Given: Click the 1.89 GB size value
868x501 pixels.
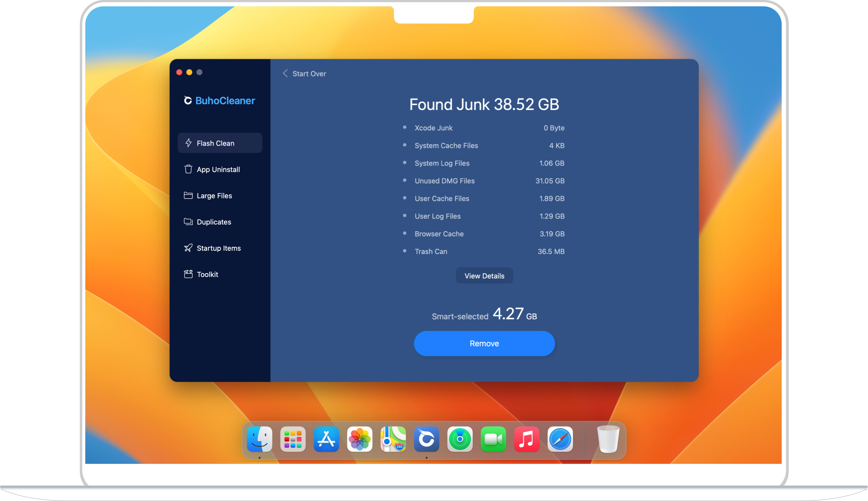Looking at the screenshot, I should click(552, 198).
